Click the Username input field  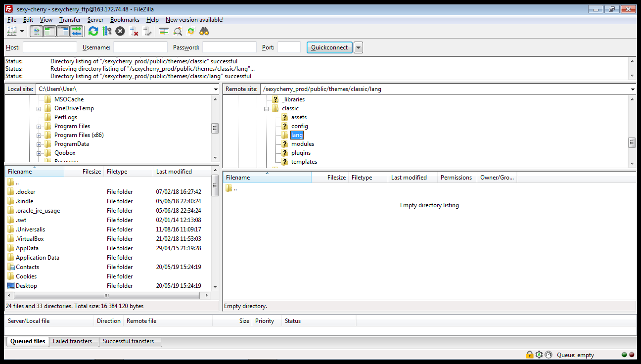140,47
